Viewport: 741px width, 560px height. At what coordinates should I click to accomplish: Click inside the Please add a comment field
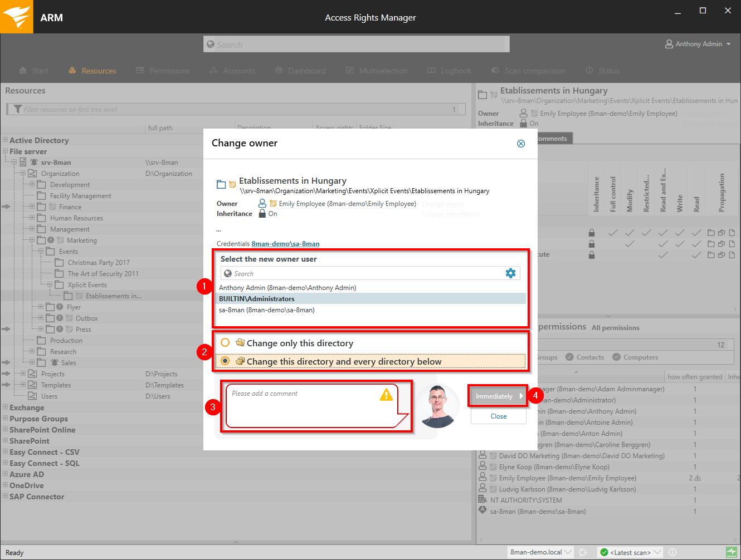tap(306, 406)
